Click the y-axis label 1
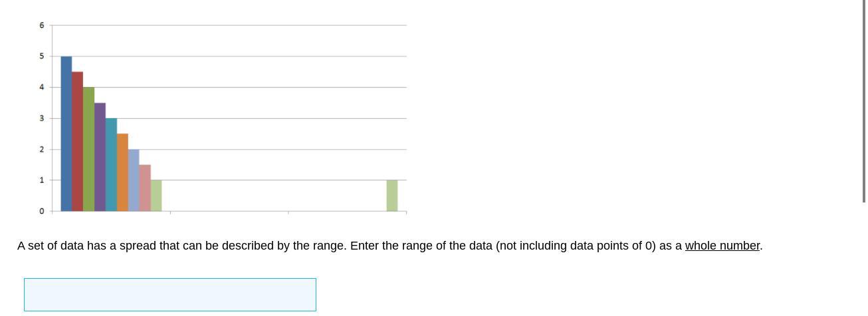Screen dimensions: 868x316 [x=41, y=180]
